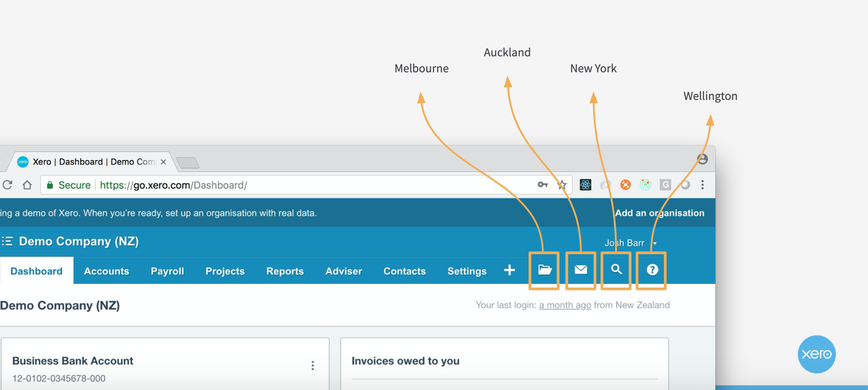Open Chrome's three-dot menu
Image resolution: width=868 pixels, height=390 pixels.
click(702, 185)
